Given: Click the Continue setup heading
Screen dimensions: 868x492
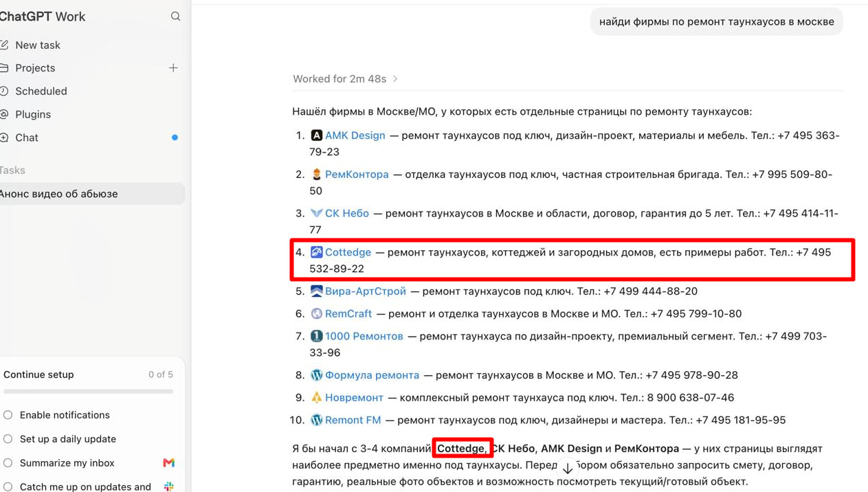Looking at the screenshot, I should 38,374.
